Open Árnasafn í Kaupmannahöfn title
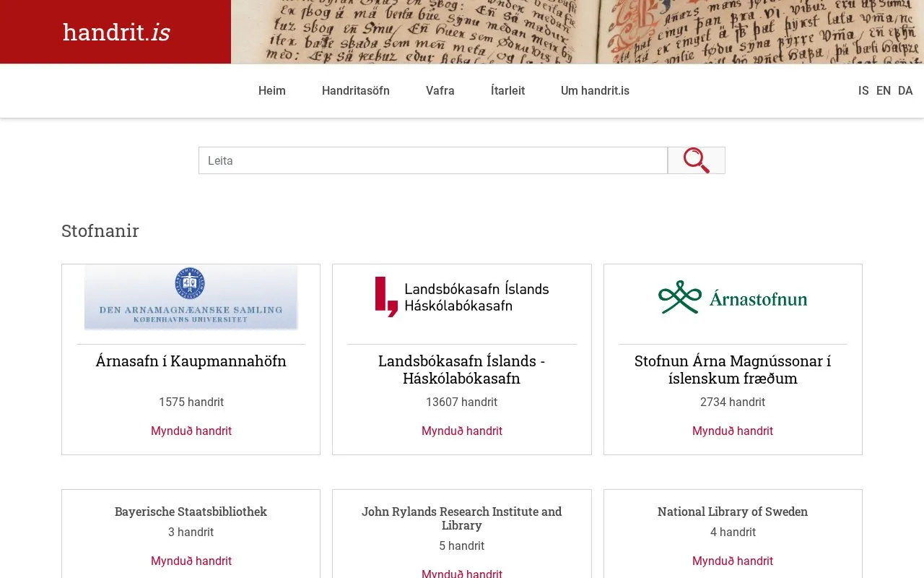The height and width of the screenshot is (578, 924). point(191,361)
